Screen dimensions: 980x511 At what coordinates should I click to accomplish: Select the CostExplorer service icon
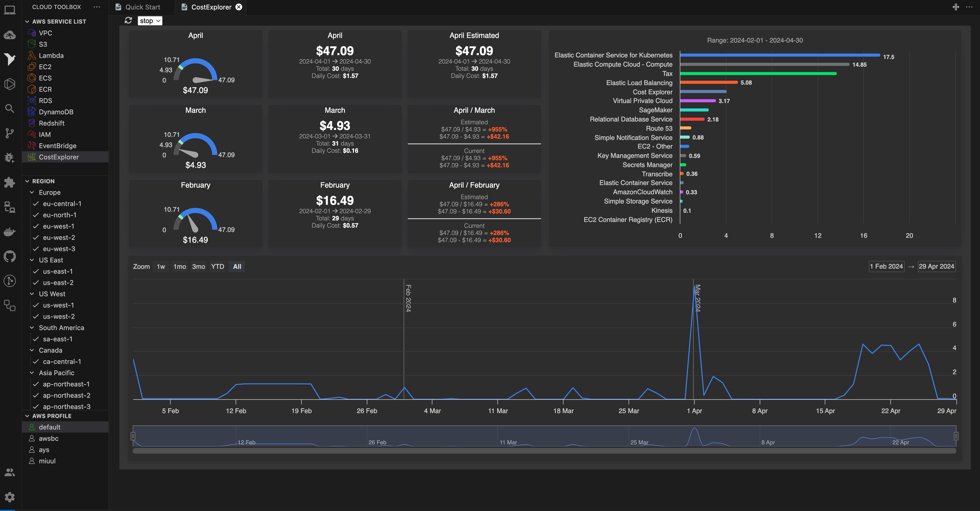[x=32, y=157]
